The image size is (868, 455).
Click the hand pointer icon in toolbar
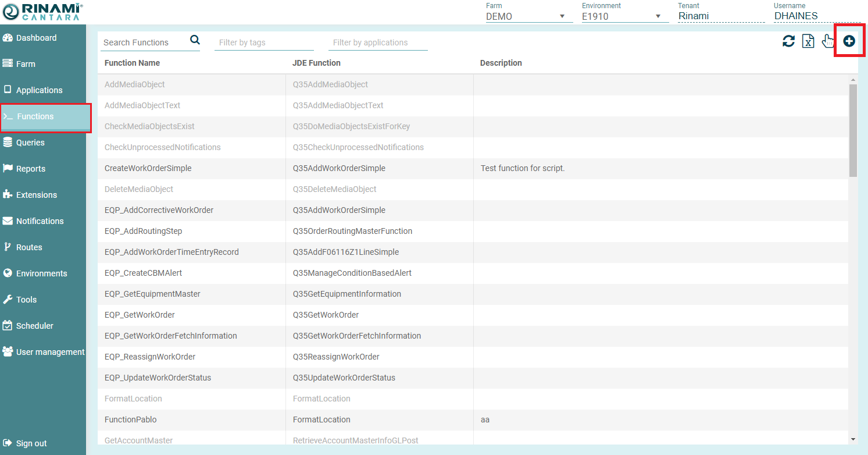click(x=828, y=41)
